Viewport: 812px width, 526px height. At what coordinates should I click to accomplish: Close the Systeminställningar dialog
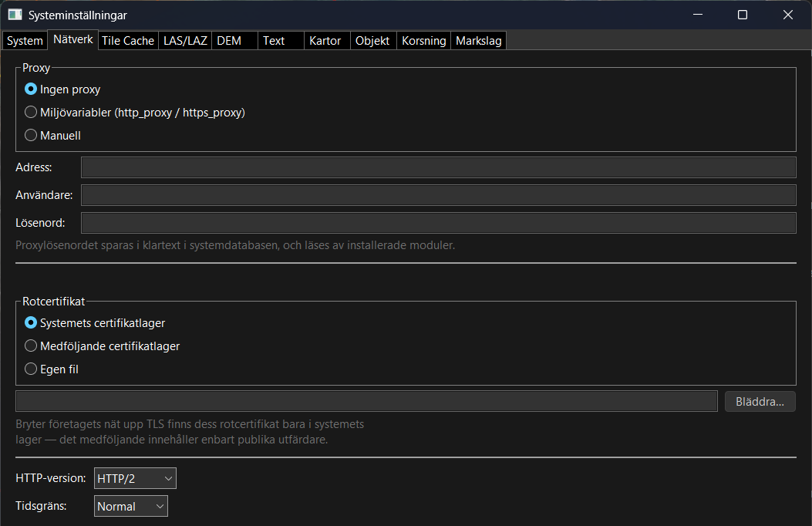click(787, 15)
